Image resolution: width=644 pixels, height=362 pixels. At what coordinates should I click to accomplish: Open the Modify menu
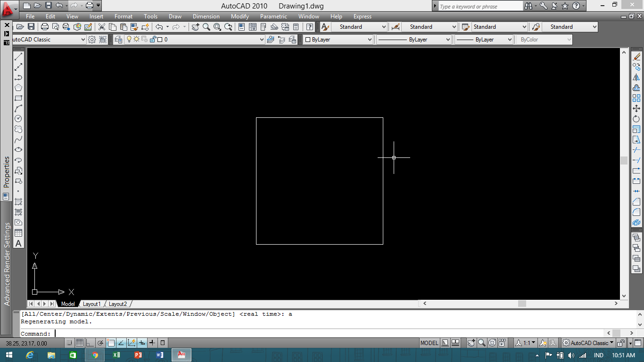click(239, 16)
